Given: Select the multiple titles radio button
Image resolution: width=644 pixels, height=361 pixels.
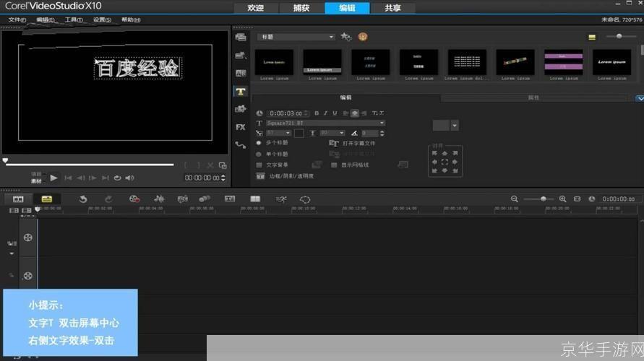Looking at the screenshot, I should point(259,143).
